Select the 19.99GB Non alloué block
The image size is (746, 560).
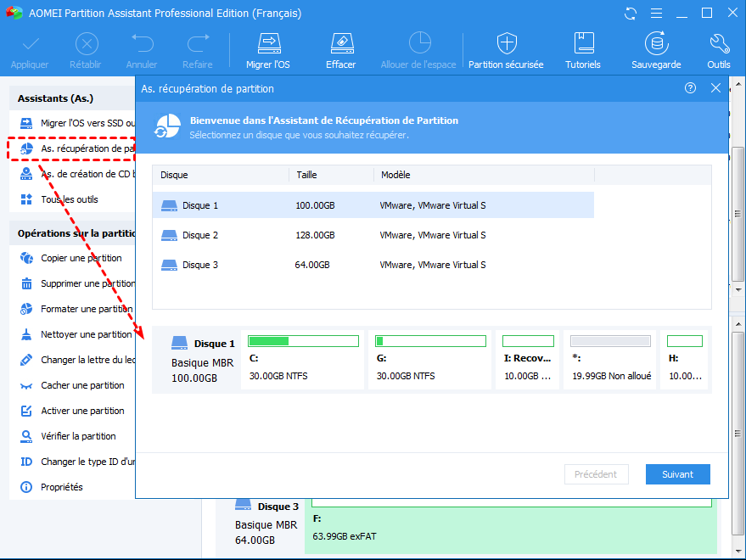click(610, 360)
